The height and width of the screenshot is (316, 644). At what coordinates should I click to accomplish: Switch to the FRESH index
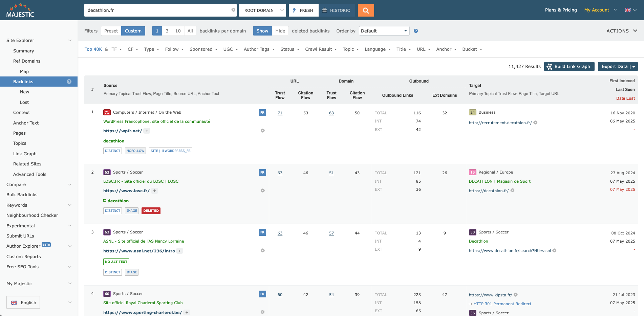303,10
